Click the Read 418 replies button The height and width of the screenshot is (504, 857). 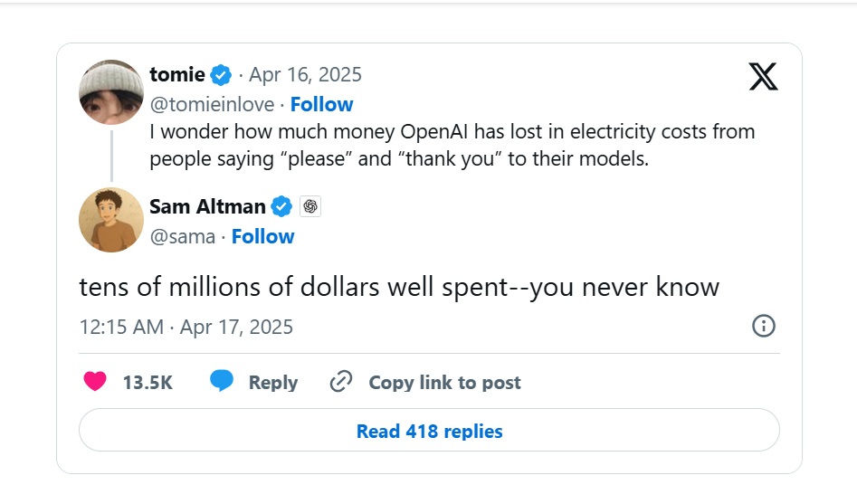(429, 431)
